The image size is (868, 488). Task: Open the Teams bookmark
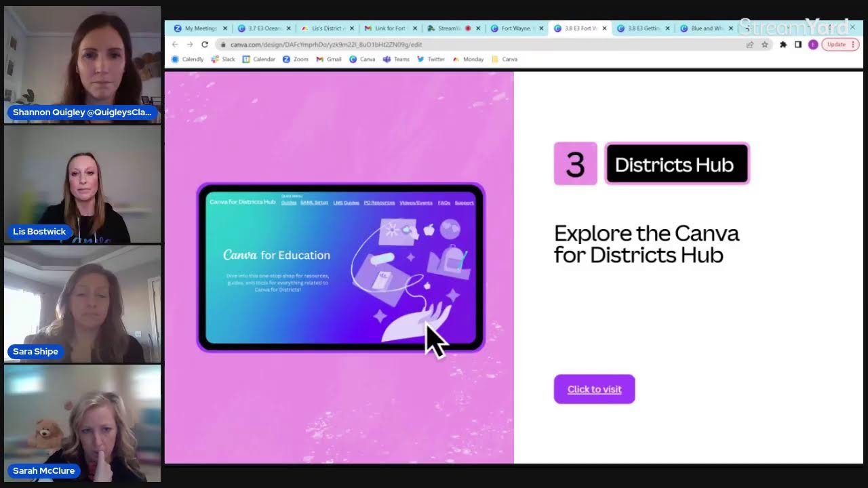[x=397, y=59]
